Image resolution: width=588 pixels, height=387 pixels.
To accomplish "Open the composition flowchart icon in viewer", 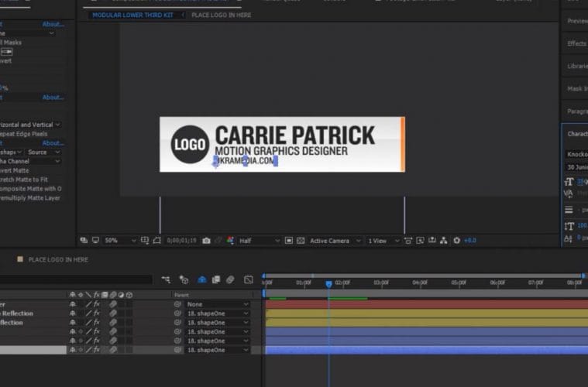I will [444, 241].
